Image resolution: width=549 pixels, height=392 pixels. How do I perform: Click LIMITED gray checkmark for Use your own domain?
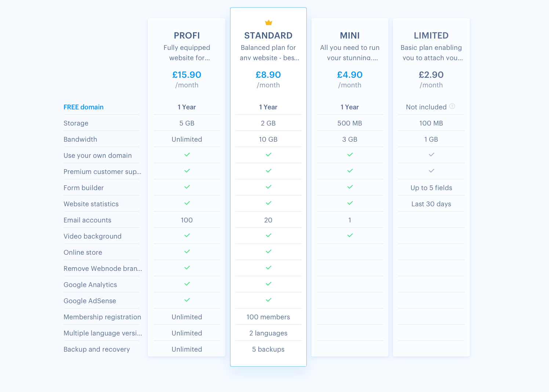pyautogui.click(x=432, y=155)
